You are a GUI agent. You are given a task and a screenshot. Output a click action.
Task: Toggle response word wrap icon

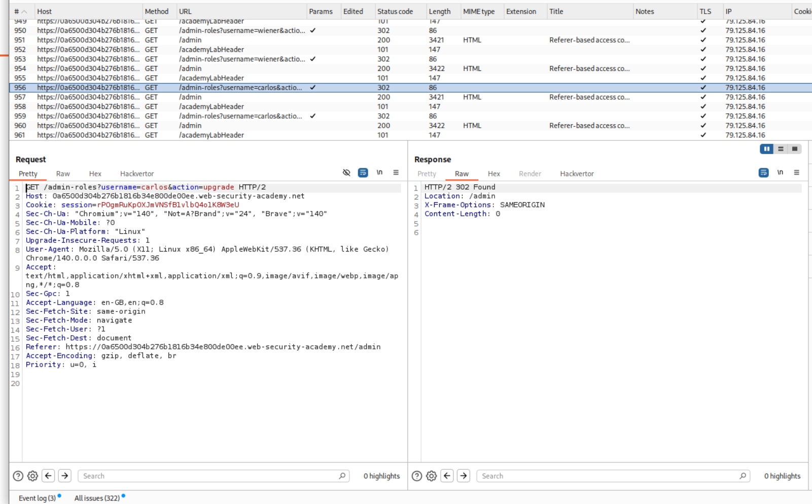coord(763,173)
